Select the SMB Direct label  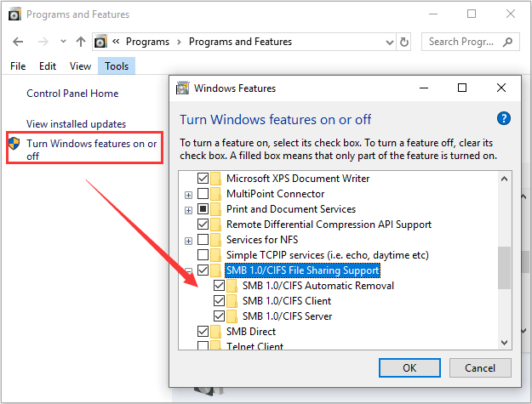[x=251, y=331]
